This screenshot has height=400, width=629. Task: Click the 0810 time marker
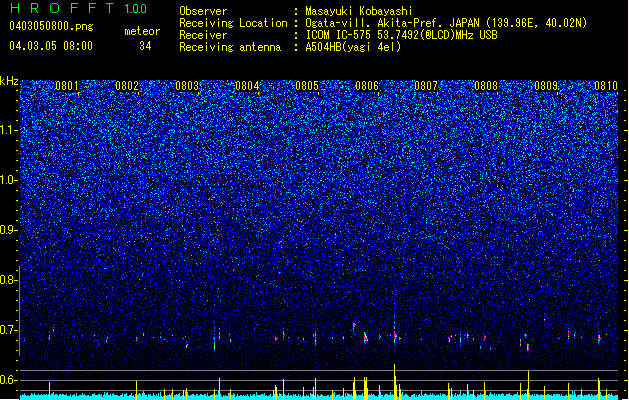(606, 86)
